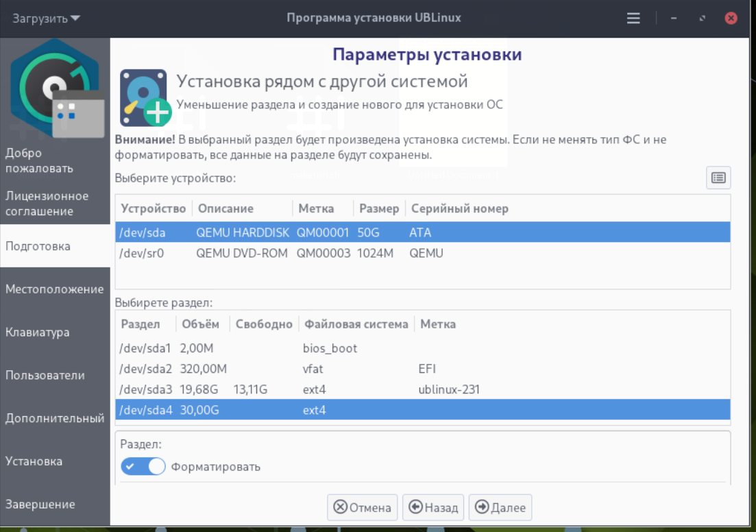Select the Добро пожаловать sidebar step
The height and width of the screenshot is (532, 756).
55,160
